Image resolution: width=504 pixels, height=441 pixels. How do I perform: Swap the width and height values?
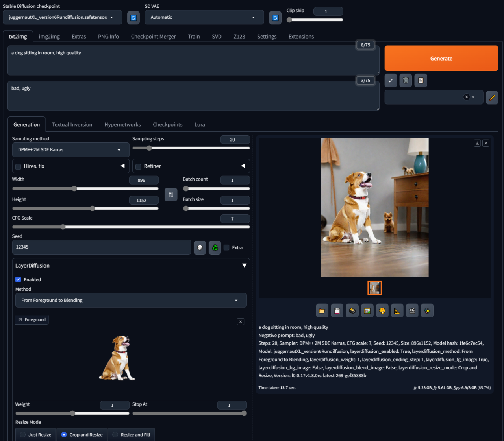(x=171, y=195)
